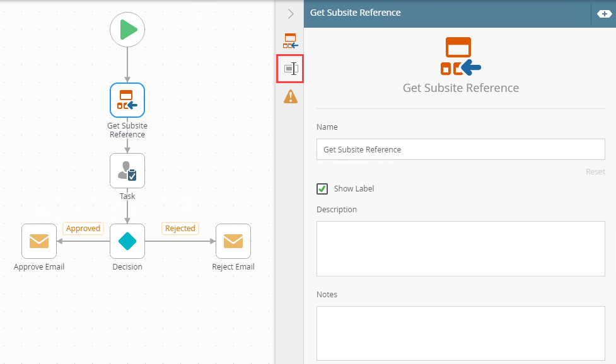The height and width of the screenshot is (364, 616).
Task: Click the Get Subsite Reference panel header title
Action: point(356,13)
